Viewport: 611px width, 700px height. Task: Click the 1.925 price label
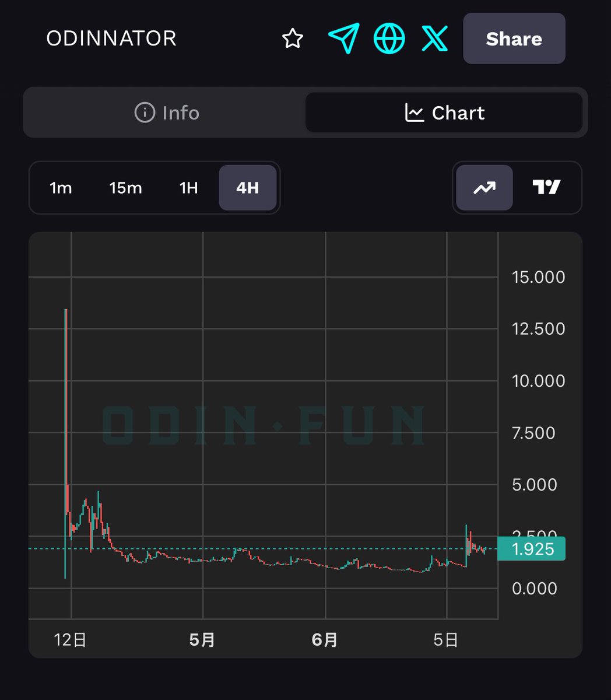pos(531,549)
